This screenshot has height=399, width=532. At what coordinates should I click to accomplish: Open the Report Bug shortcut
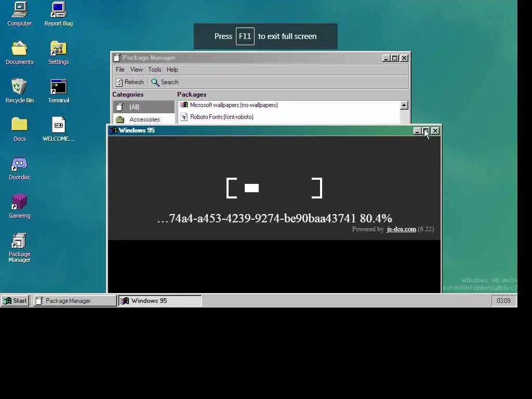click(58, 14)
